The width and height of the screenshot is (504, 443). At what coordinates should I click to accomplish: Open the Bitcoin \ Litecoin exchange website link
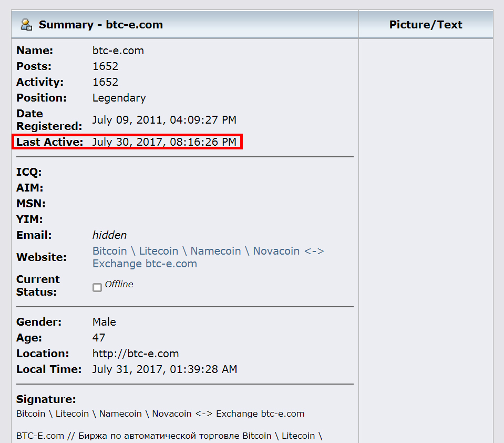(x=208, y=257)
